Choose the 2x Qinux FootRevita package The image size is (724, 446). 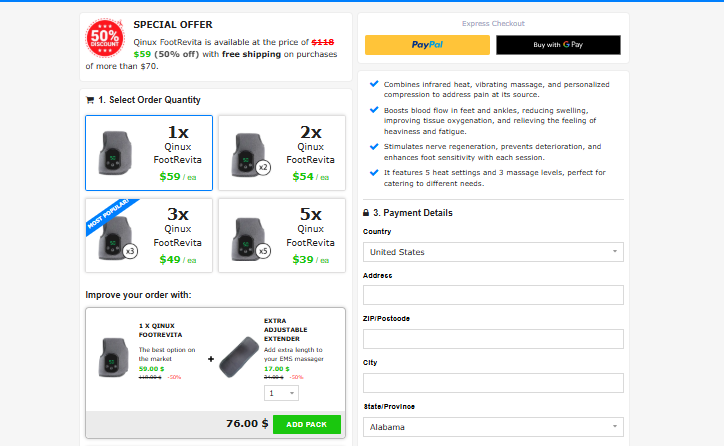tap(282, 153)
